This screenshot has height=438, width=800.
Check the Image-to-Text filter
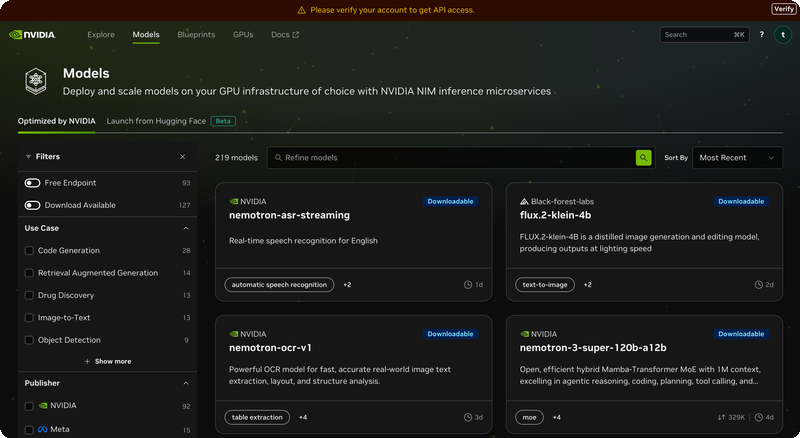tap(29, 318)
